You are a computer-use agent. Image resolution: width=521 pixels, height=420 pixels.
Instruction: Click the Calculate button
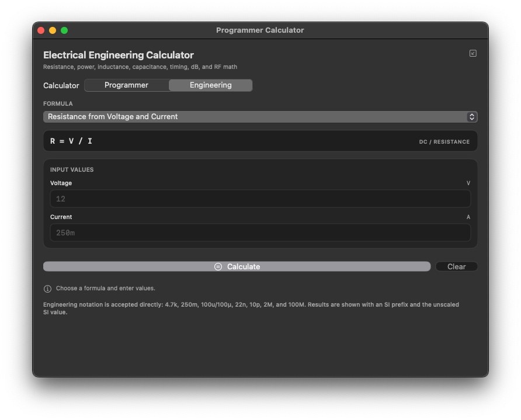pyautogui.click(x=237, y=266)
